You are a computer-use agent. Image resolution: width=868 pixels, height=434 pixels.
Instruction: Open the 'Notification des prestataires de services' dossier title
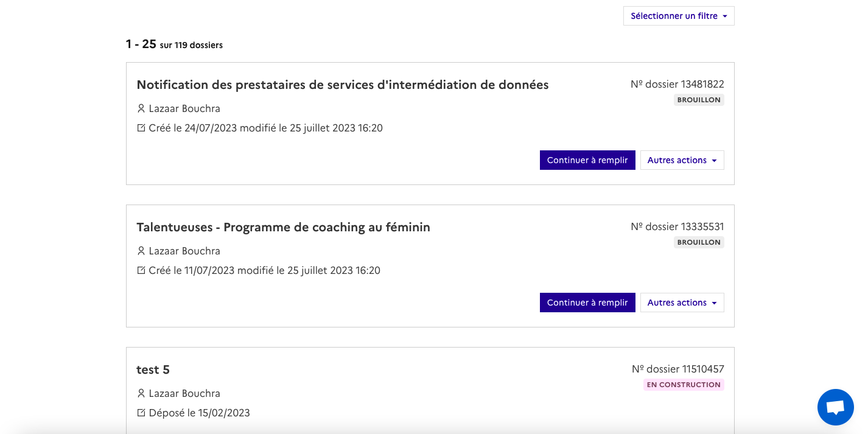tap(343, 85)
